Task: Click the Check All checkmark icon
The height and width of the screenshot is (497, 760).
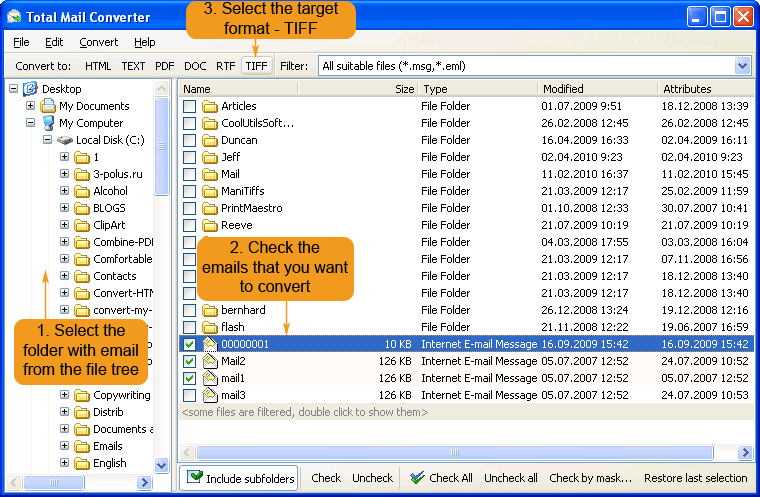Action: (417, 478)
